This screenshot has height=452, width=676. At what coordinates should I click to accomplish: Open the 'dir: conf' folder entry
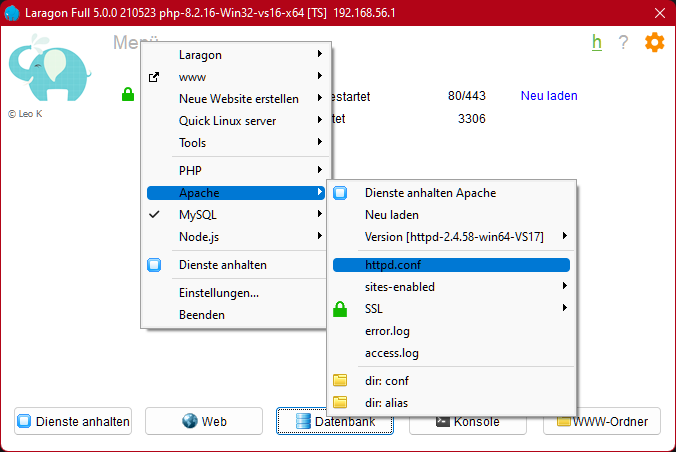(x=387, y=381)
